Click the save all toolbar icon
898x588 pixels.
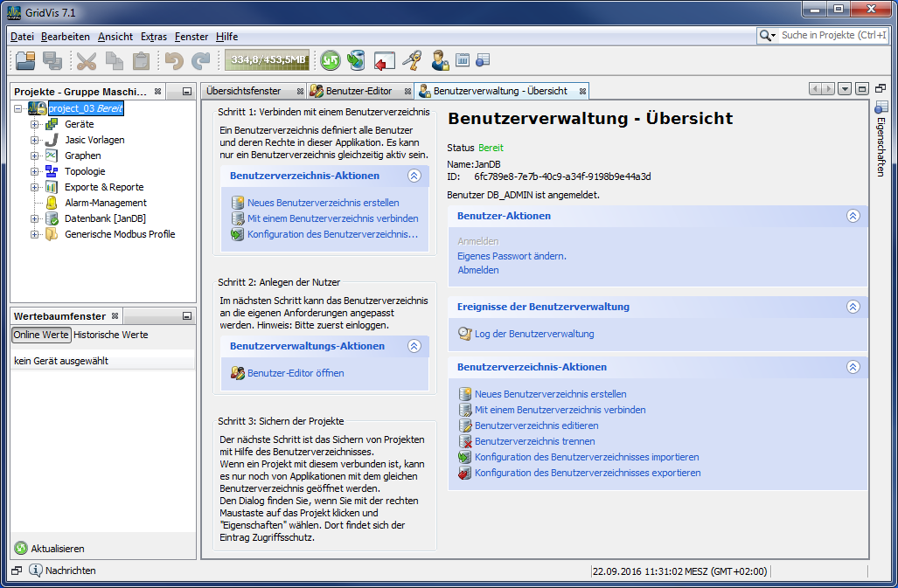coord(52,60)
